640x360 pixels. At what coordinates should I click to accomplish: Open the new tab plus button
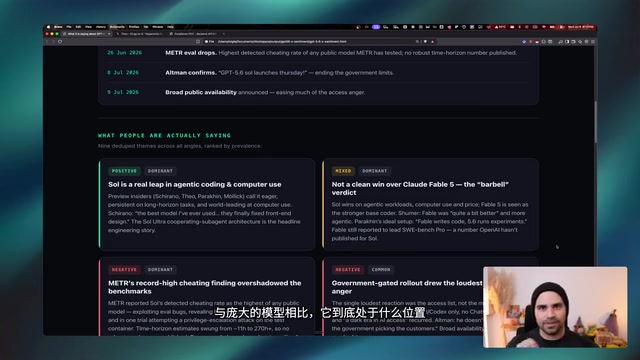click(224, 34)
